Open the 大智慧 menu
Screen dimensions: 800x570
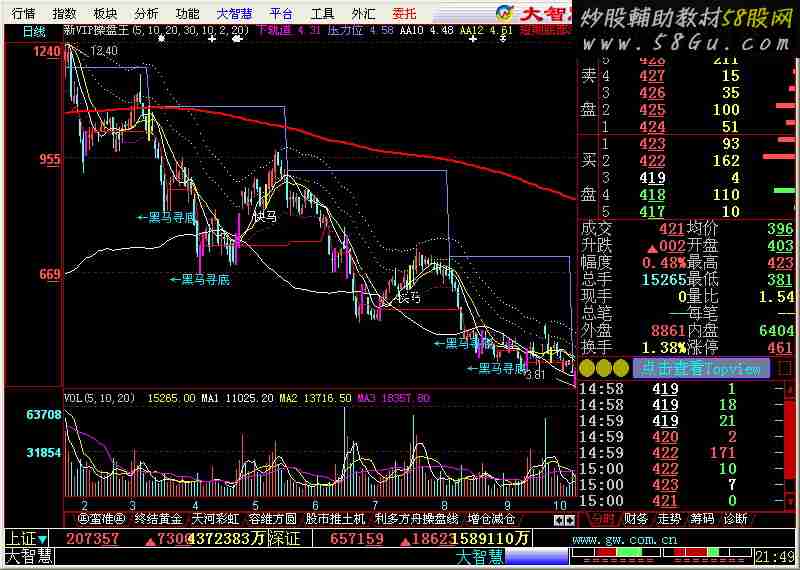coord(235,13)
